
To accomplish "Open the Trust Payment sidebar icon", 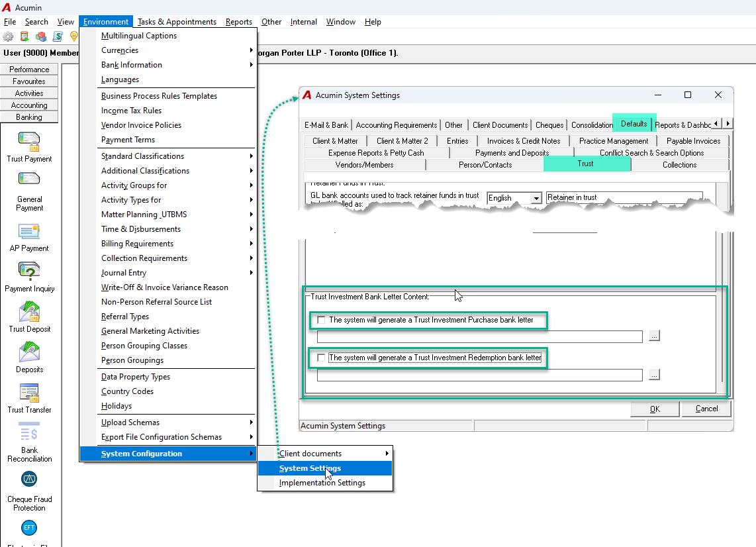I will pos(29,142).
